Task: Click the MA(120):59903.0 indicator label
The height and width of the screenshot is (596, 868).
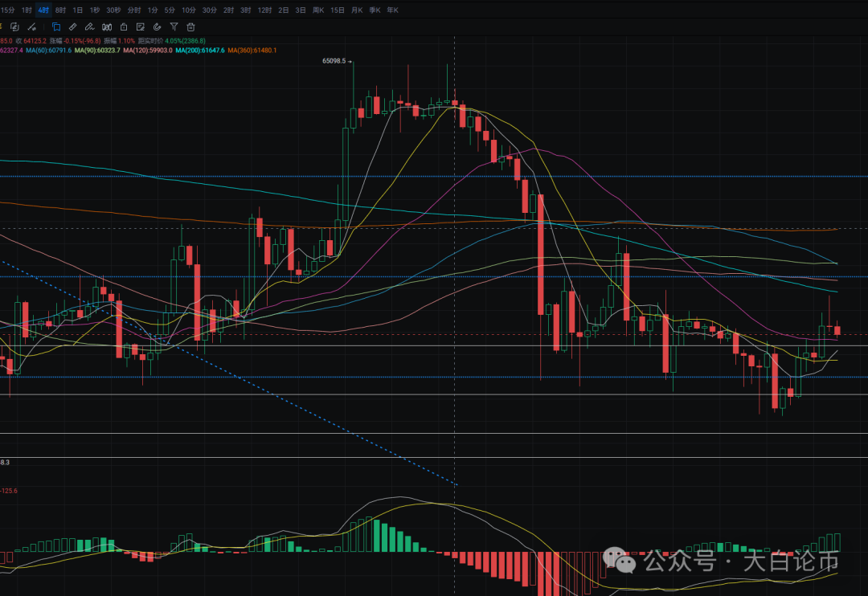Action: point(148,51)
